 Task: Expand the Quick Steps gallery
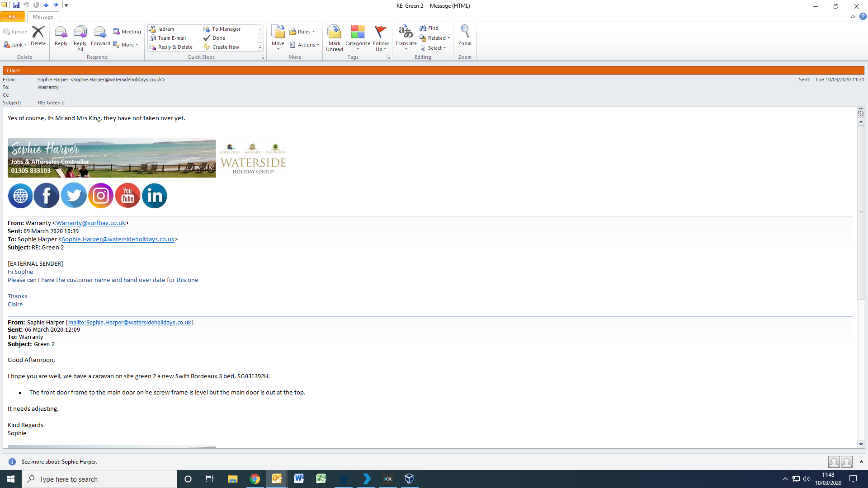260,47
